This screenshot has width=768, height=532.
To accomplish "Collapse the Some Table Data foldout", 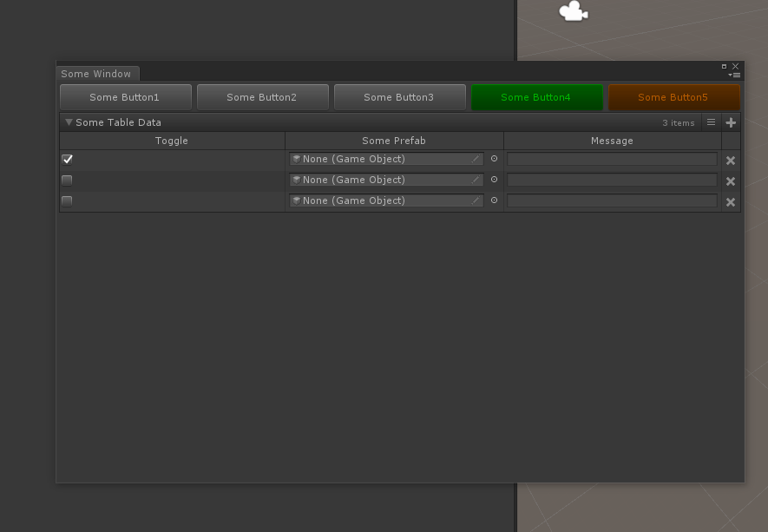I will [x=69, y=122].
